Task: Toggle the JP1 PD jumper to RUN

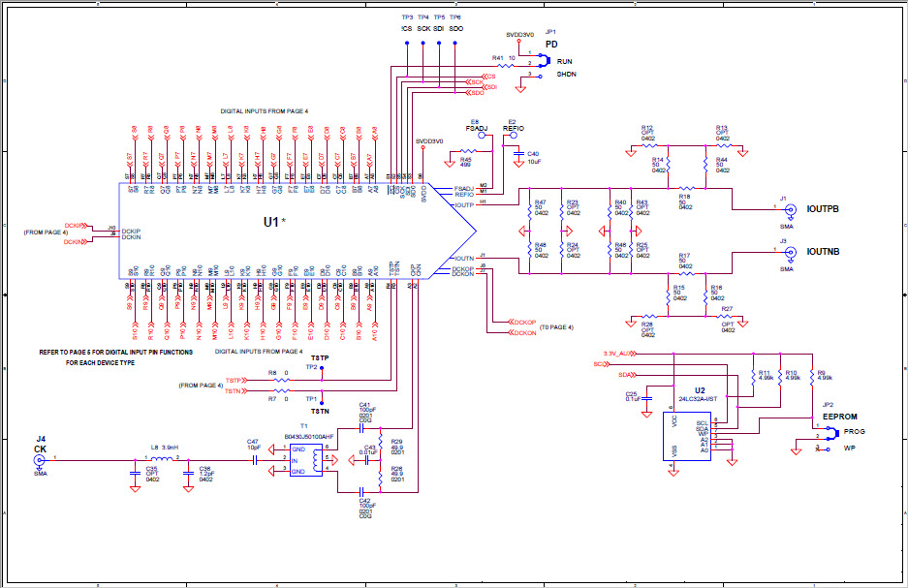Action: (x=543, y=60)
